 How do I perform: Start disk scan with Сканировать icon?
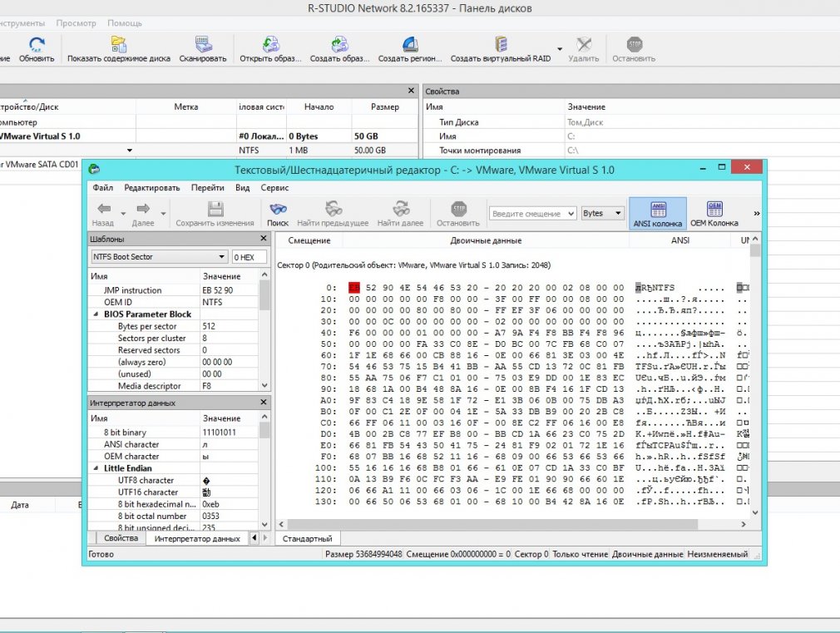pos(203,44)
